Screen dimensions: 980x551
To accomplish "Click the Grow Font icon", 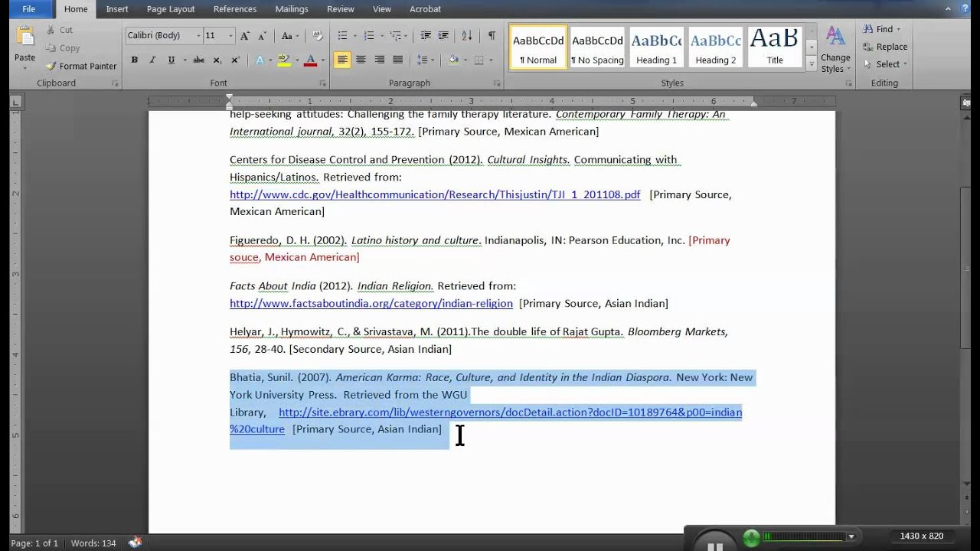I will click(x=245, y=36).
